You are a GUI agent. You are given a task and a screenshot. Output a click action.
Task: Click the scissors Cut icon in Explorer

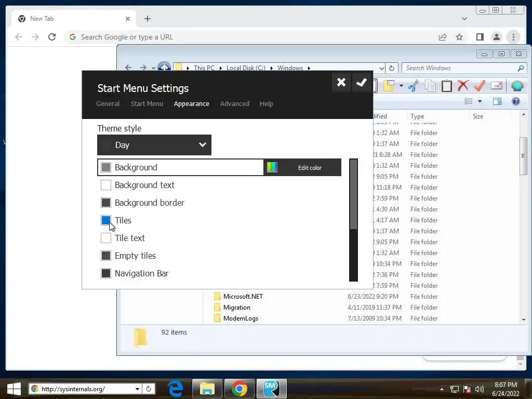[x=414, y=86]
